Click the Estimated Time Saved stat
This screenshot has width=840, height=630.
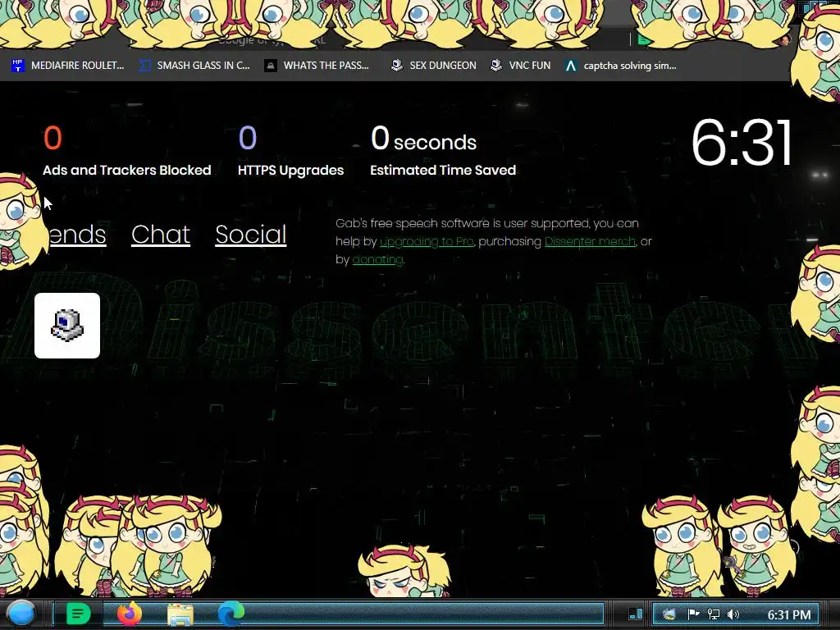(x=443, y=151)
